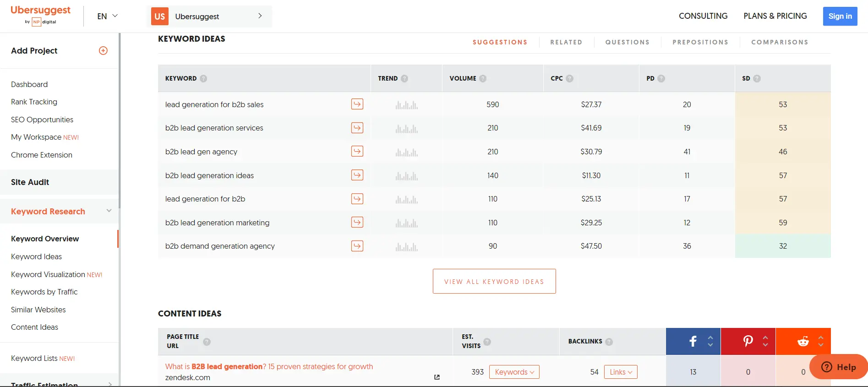Image resolution: width=868 pixels, height=387 pixels.
Task: Open arrow icon for 'b2b lead generation marketing'
Action: [x=357, y=222]
